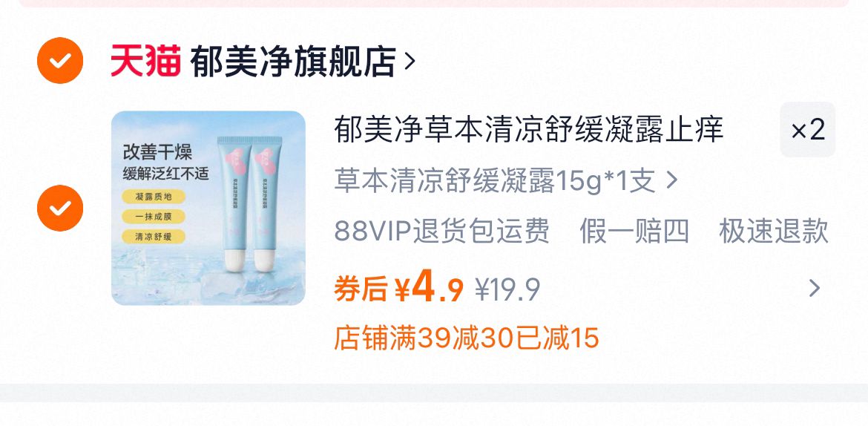Open the 郁美净草本清凉舒缓凝露止痒 product title
This screenshot has width=868, height=426.
coord(529,130)
